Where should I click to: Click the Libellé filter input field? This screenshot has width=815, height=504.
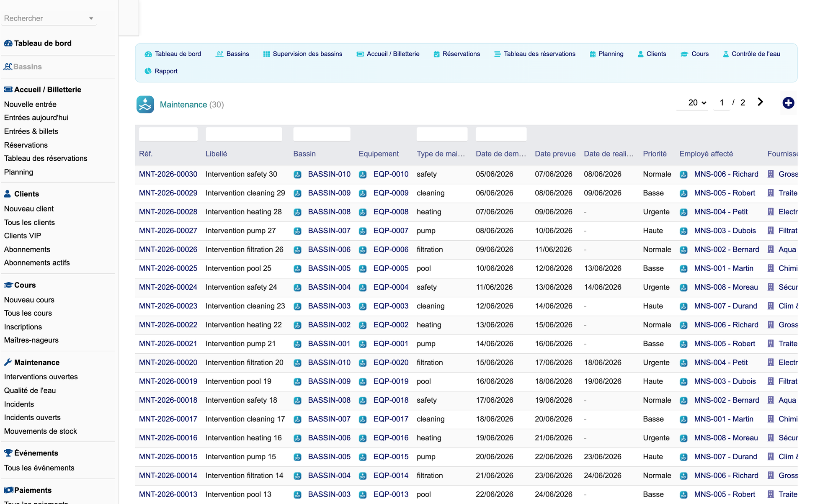pos(244,134)
